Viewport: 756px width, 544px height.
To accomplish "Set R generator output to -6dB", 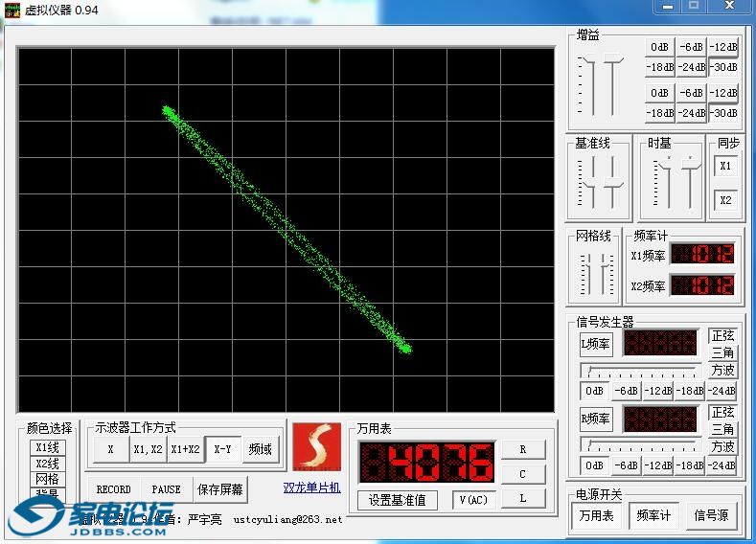I will point(627,465).
